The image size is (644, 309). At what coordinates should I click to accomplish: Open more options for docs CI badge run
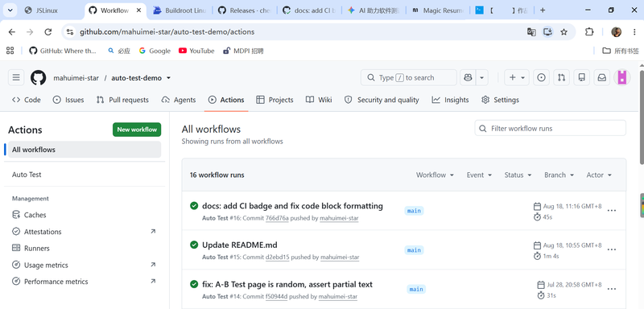point(612,211)
